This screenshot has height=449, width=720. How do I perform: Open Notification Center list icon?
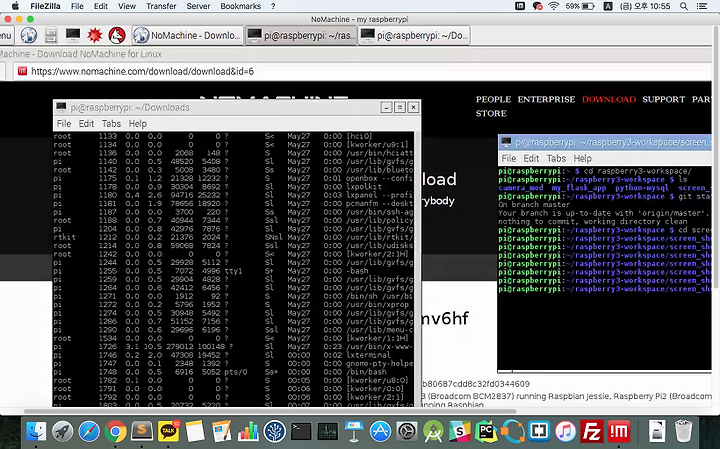tap(702, 6)
